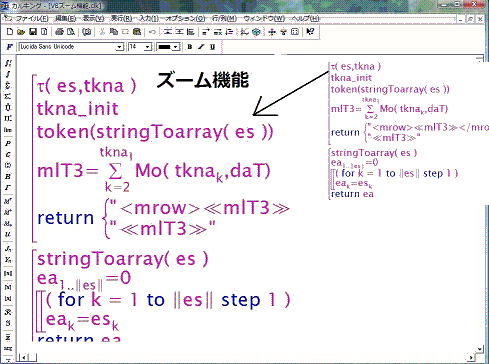Click the small 'tkna_init' line at right

[351, 78]
